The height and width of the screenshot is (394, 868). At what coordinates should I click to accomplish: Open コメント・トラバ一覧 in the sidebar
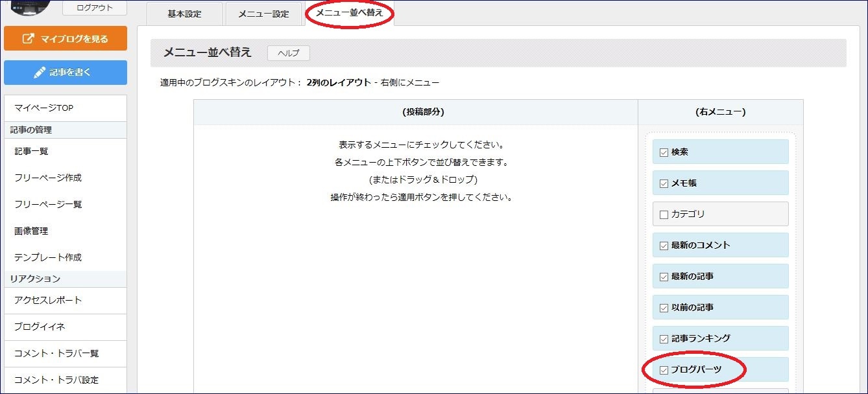[66, 353]
